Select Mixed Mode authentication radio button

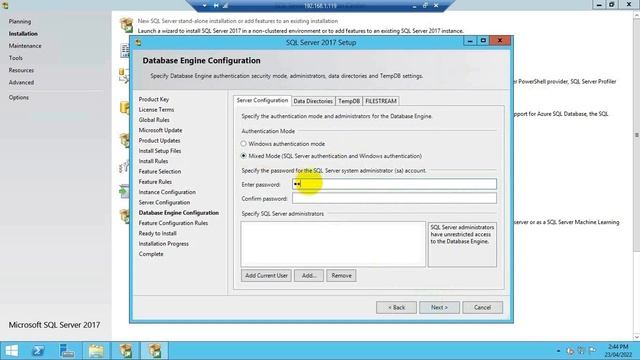pyautogui.click(x=243, y=156)
